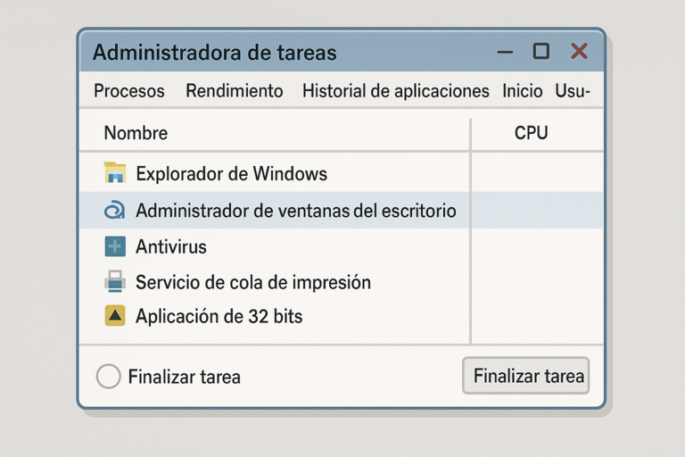Screen dimensions: 685x457
Task: Switch to the Rendimiento tab
Action: pos(234,91)
